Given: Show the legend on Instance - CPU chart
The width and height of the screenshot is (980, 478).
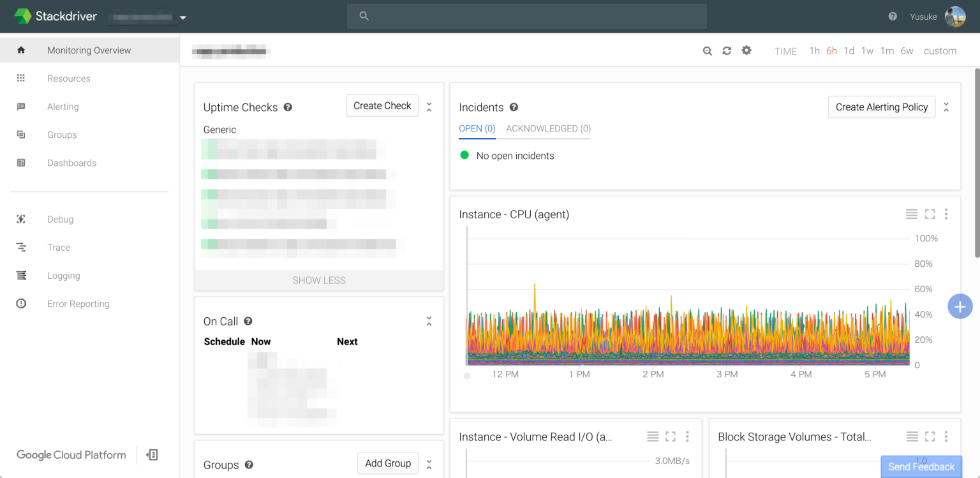Looking at the screenshot, I should click(911, 214).
